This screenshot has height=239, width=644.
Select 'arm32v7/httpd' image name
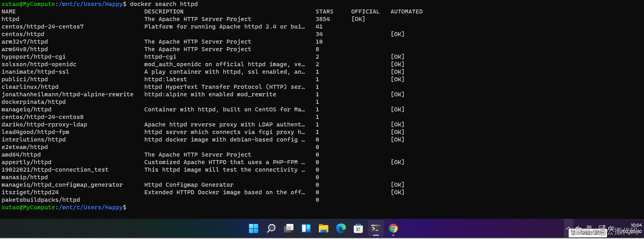25,42
